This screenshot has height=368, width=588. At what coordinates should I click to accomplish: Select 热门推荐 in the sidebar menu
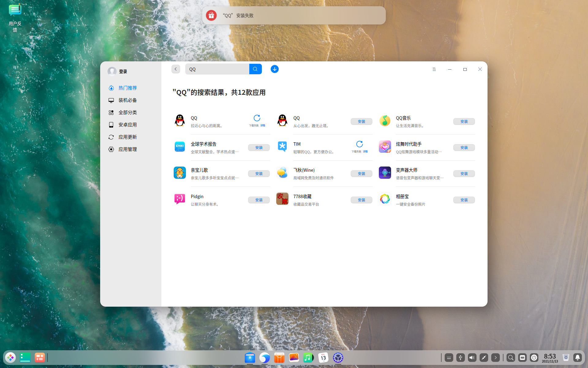[x=128, y=88]
